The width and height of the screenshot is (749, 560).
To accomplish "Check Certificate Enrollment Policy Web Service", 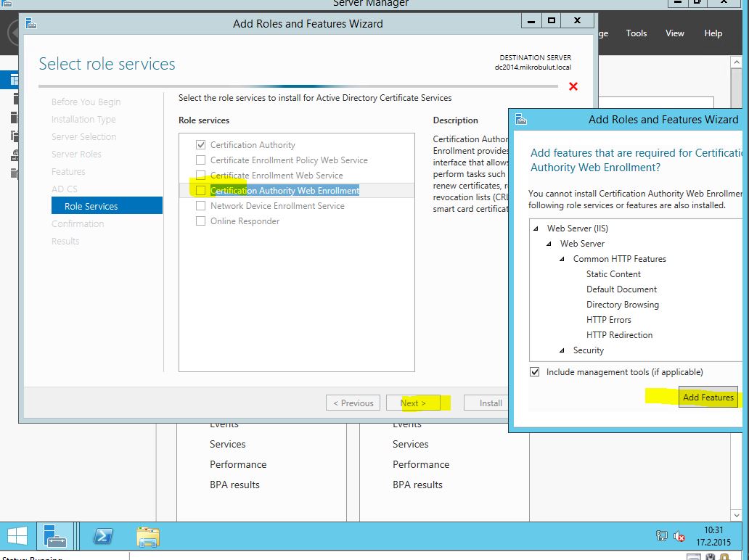I will [200, 160].
